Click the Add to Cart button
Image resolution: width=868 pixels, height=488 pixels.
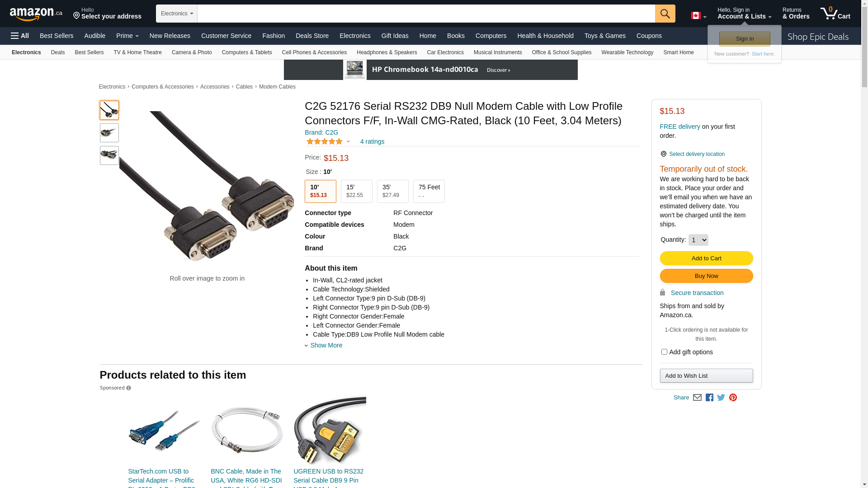tap(706, 258)
